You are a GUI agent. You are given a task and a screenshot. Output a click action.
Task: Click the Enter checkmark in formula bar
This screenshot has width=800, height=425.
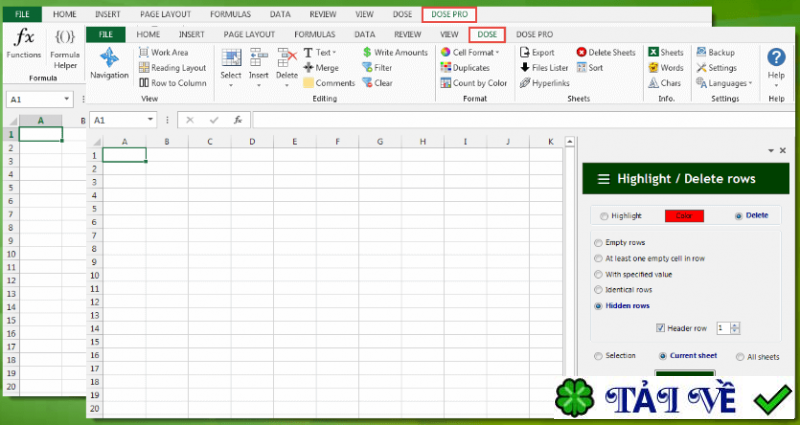pyautogui.click(x=214, y=120)
